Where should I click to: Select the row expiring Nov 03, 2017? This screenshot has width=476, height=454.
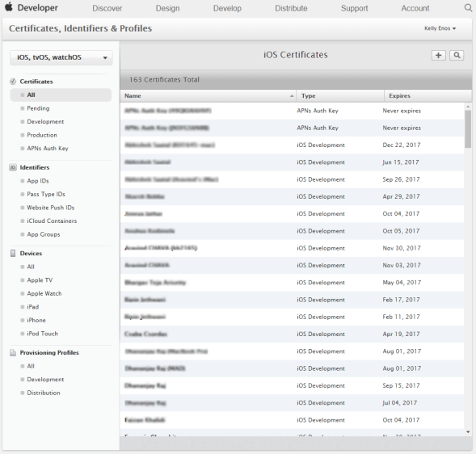pos(292,265)
